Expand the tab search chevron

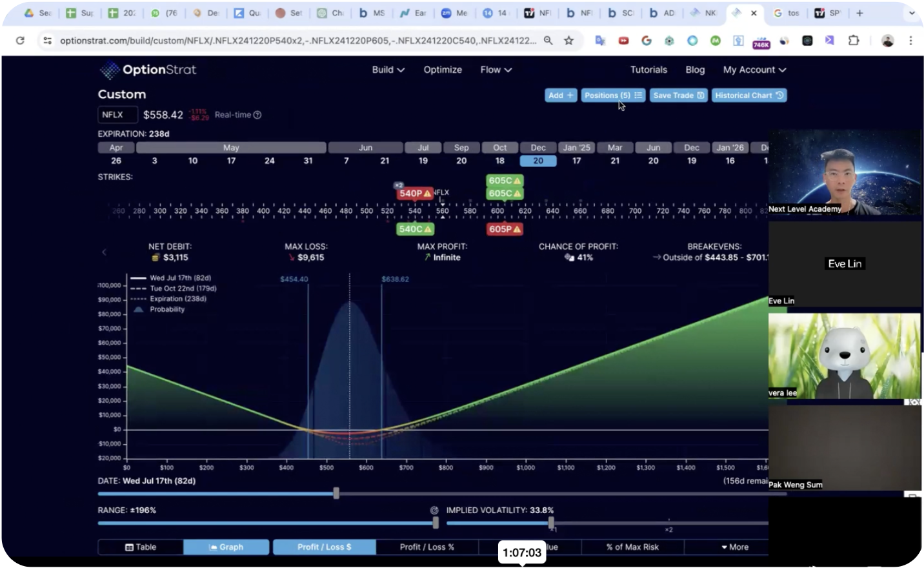coord(912,13)
